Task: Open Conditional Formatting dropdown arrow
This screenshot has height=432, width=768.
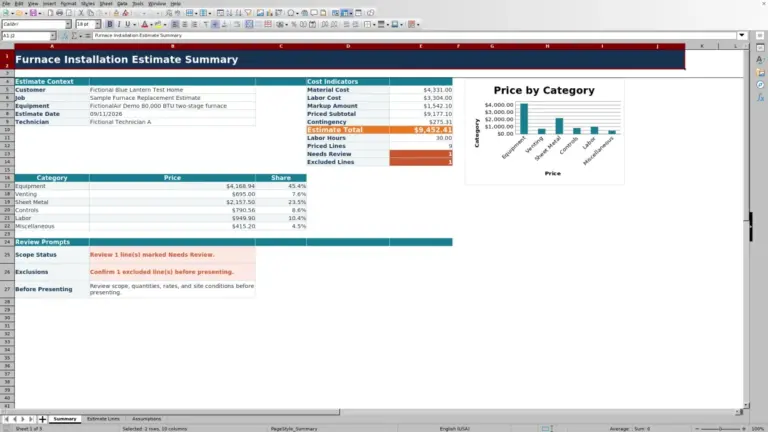Action: (x=418, y=24)
